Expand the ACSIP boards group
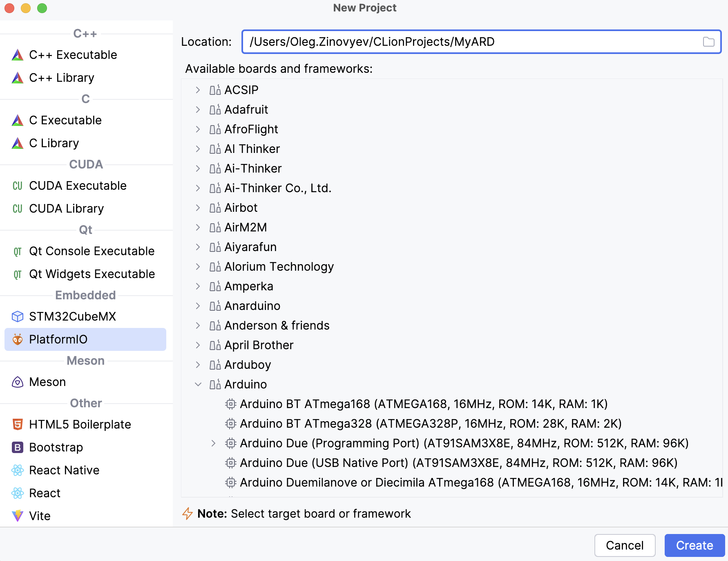 [x=198, y=90]
